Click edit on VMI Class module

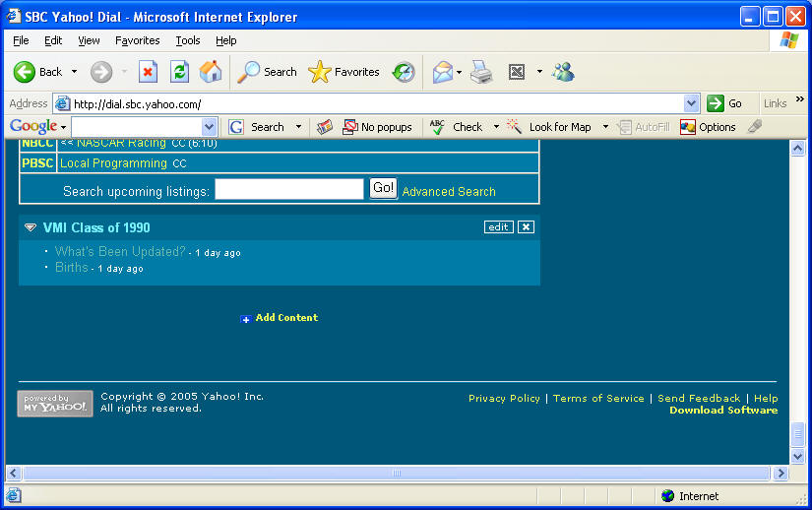point(499,227)
